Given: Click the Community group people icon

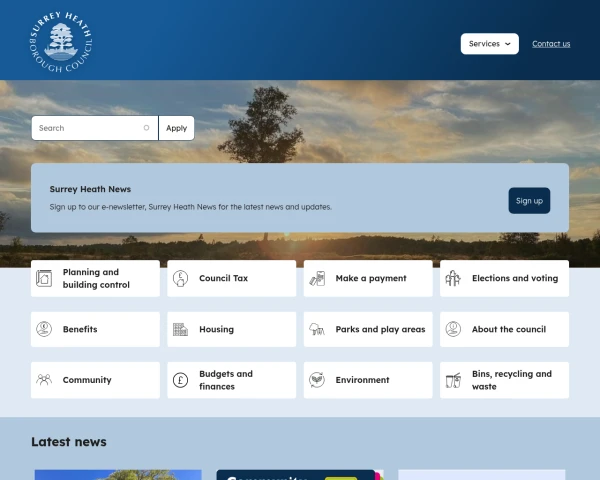Looking at the screenshot, I should tap(44, 380).
